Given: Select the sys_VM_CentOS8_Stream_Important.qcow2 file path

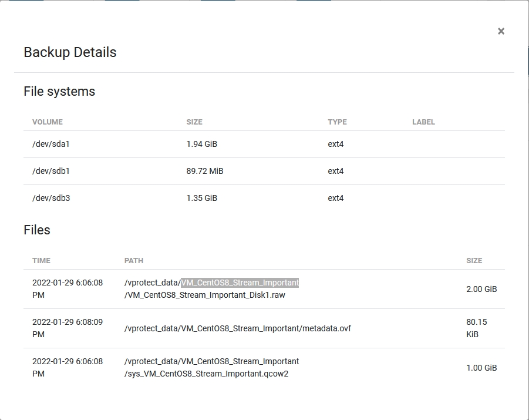Looking at the screenshot, I should [x=207, y=374].
